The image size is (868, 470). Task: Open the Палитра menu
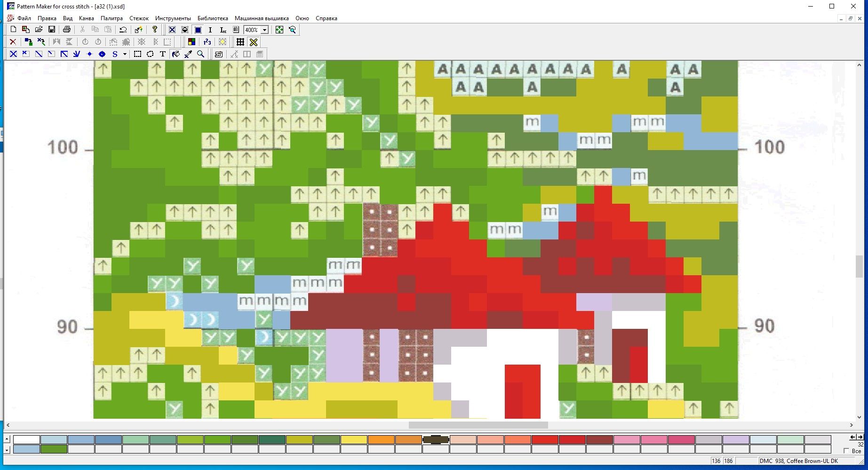(x=111, y=18)
